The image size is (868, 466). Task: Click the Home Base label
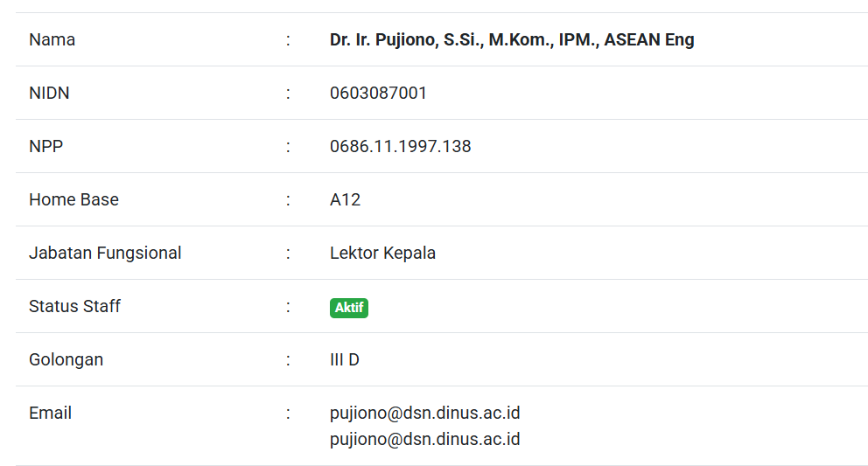click(73, 199)
